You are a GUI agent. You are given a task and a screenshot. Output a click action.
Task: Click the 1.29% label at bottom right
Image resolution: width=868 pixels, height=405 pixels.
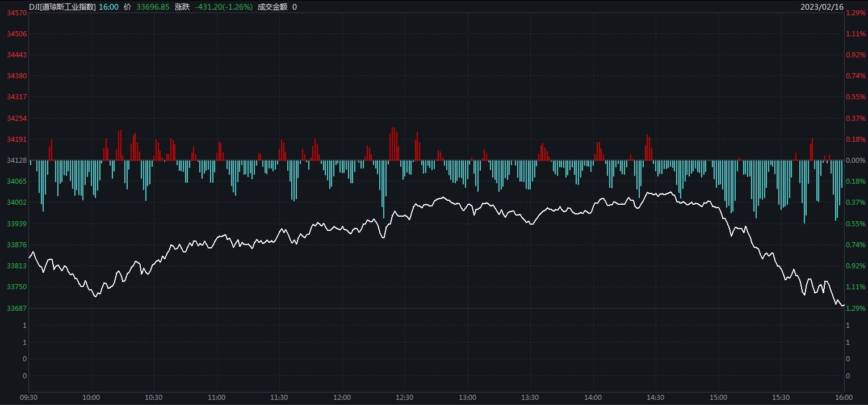coord(856,308)
